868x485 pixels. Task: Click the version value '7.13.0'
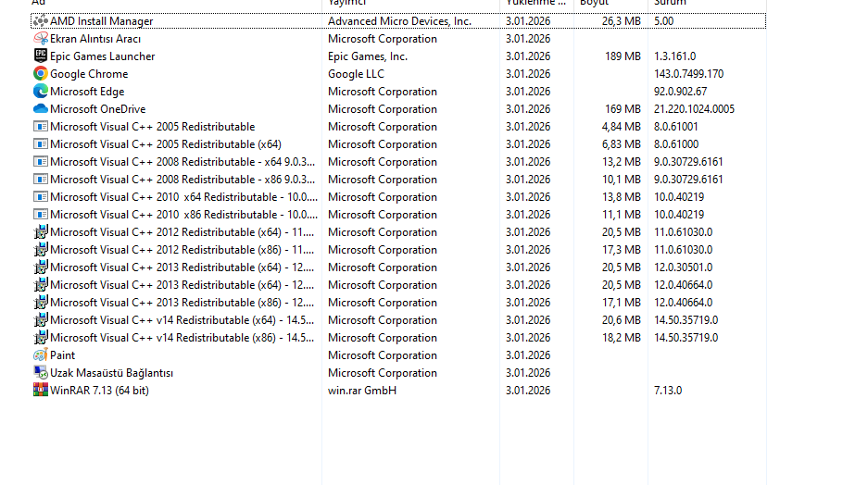[x=668, y=391]
